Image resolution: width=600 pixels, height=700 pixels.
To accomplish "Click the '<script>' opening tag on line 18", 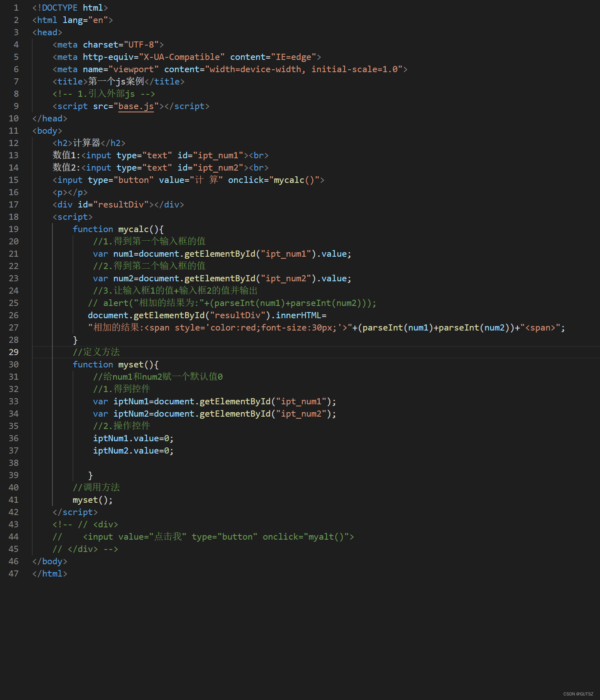I will [x=73, y=217].
